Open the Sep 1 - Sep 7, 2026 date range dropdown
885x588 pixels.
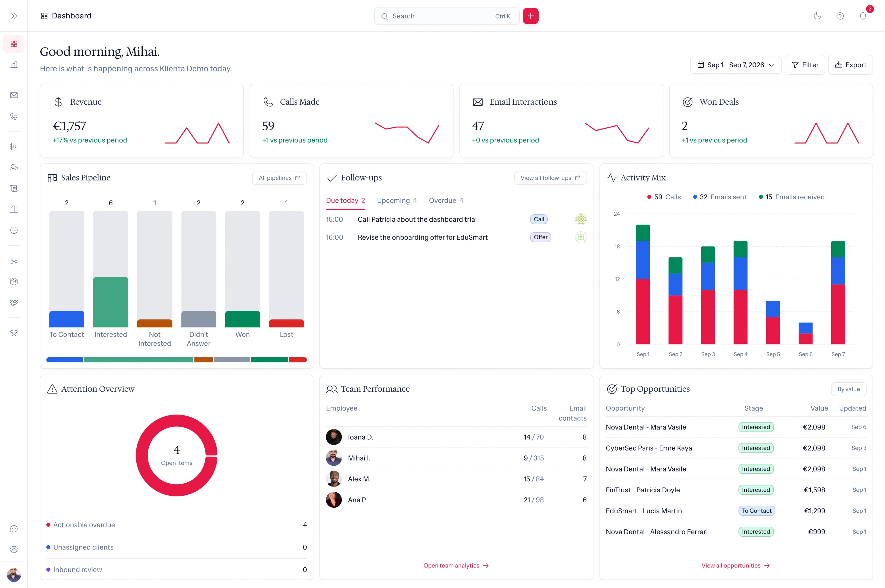pyautogui.click(x=735, y=65)
